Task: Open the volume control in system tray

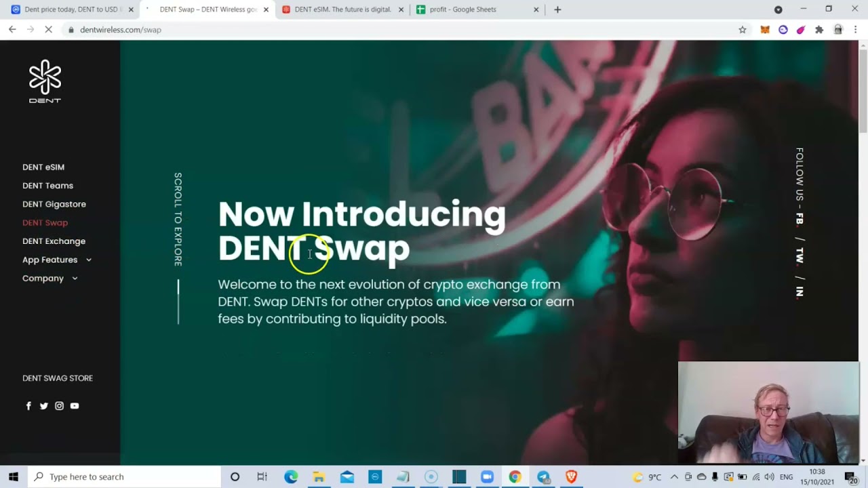Action: (x=769, y=477)
